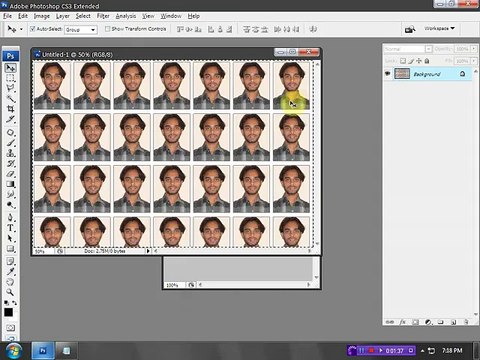
Task: Open the Opacity slider arrow
Action: click(474, 49)
